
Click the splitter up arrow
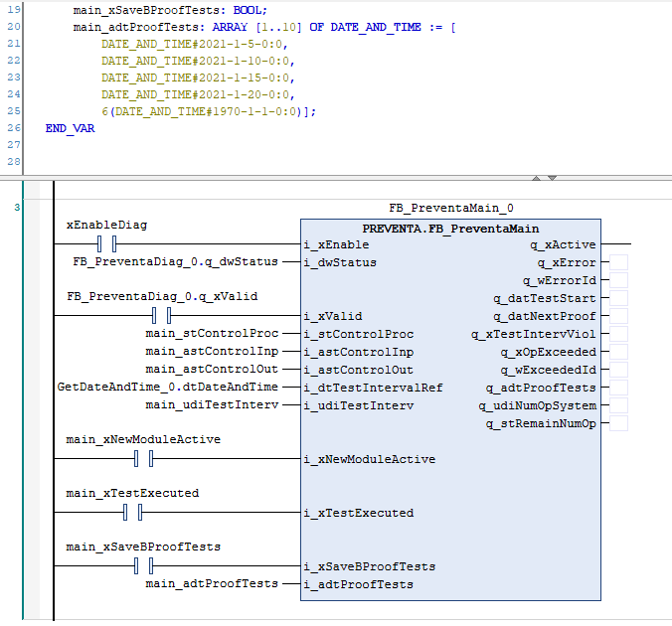point(536,178)
